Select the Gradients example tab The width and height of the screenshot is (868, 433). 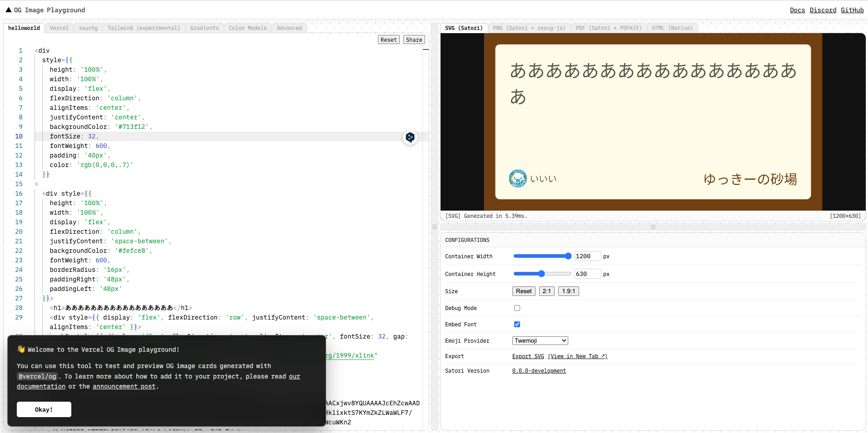tap(204, 28)
